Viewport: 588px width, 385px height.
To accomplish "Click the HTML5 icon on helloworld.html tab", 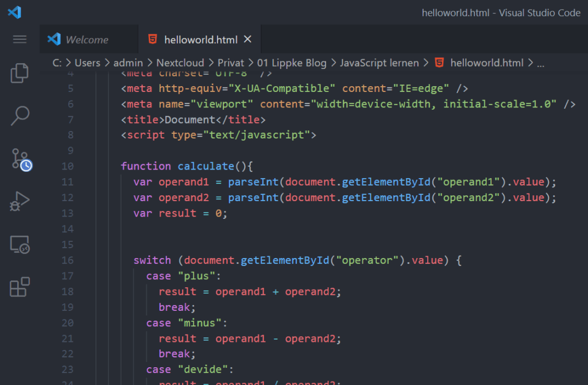I will coord(152,39).
